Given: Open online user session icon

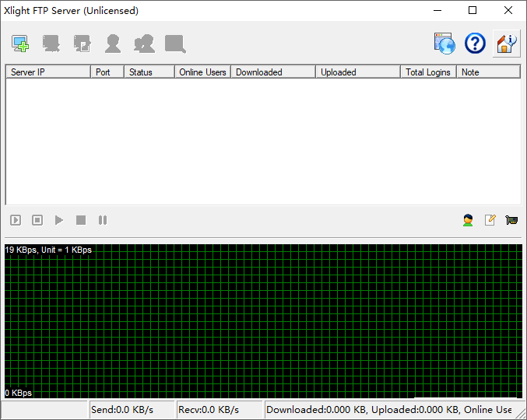Looking at the screenshot, I should tap(468, 220).
